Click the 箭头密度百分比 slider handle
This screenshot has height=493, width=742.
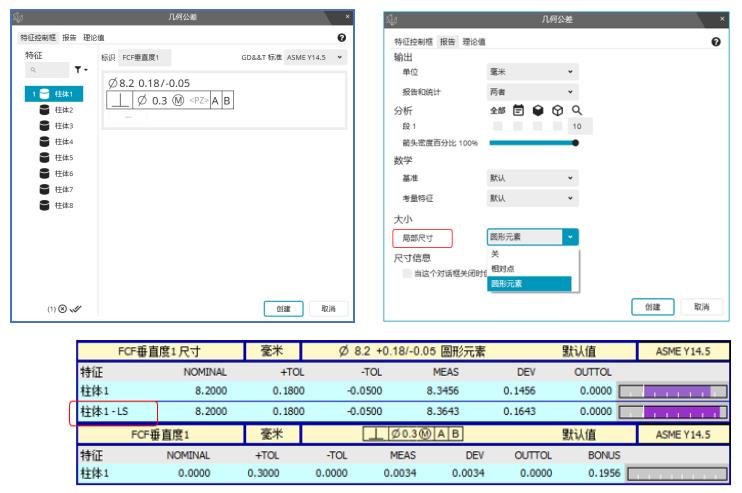click(576, 143)
